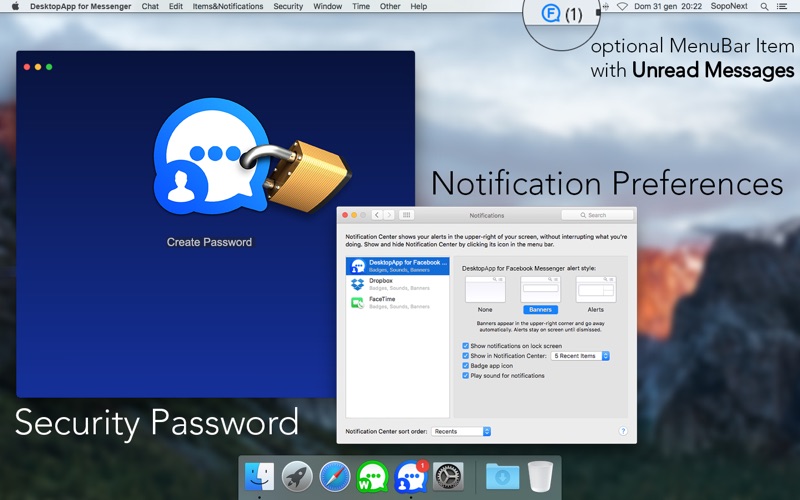Open the 5 Recent Items dropdown
Image resolution: width=800 pixels, height=500 pixels.
(x=580, y=356)
